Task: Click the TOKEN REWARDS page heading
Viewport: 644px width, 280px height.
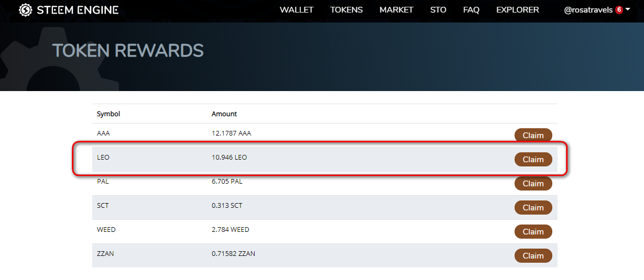Action: (128, 50)
